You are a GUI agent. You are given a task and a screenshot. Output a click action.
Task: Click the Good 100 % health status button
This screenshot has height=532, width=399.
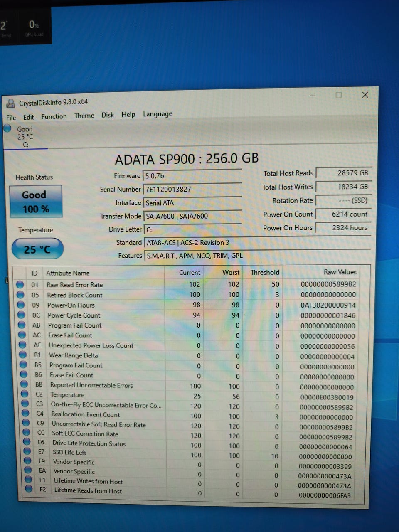tap(36, 202)
